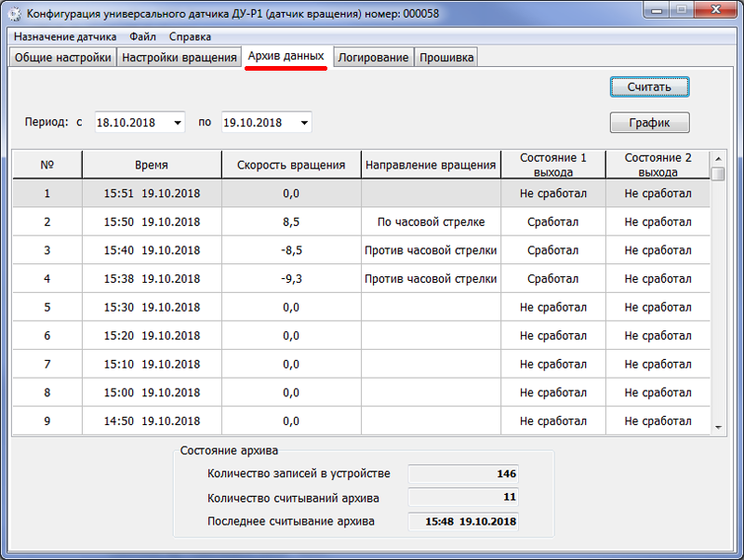Viewport: 744px width, 560px height.
Task: Click the speed value 8,5
Action: tap(291, 221)
